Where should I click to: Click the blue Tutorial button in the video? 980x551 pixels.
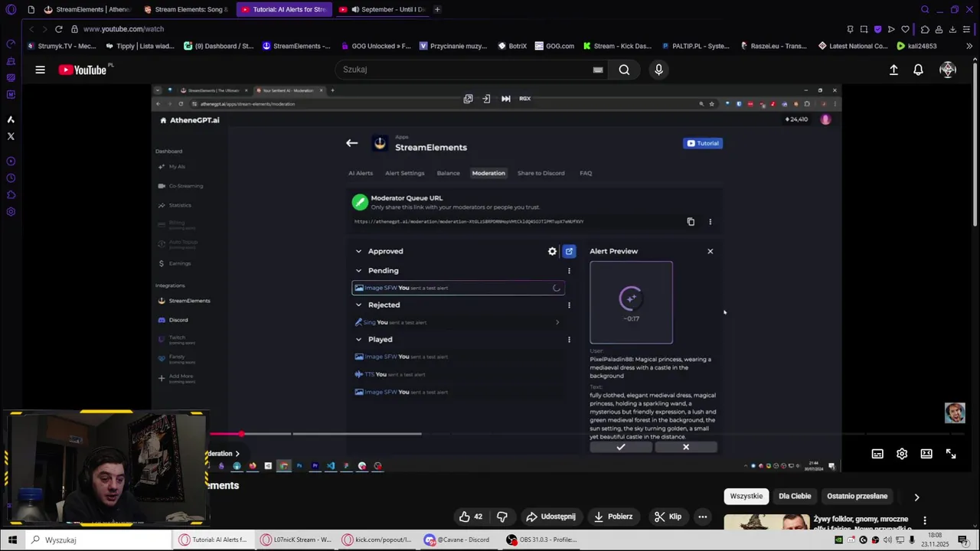(703, 143)
